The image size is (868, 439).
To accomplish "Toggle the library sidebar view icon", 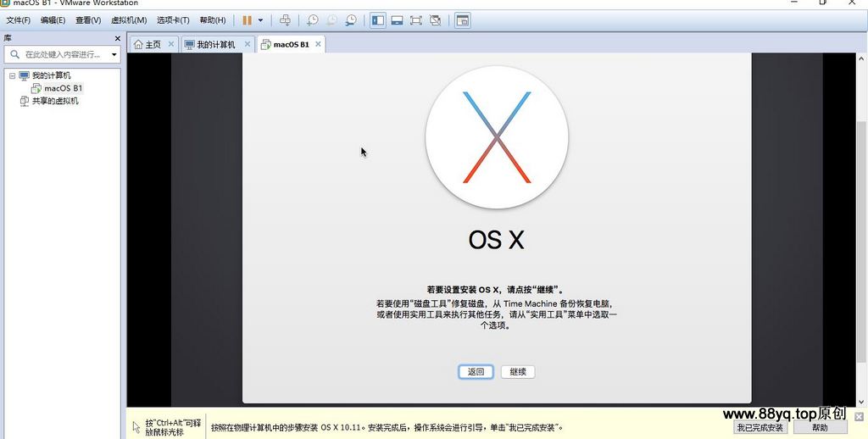I will (x=378, y=20).
